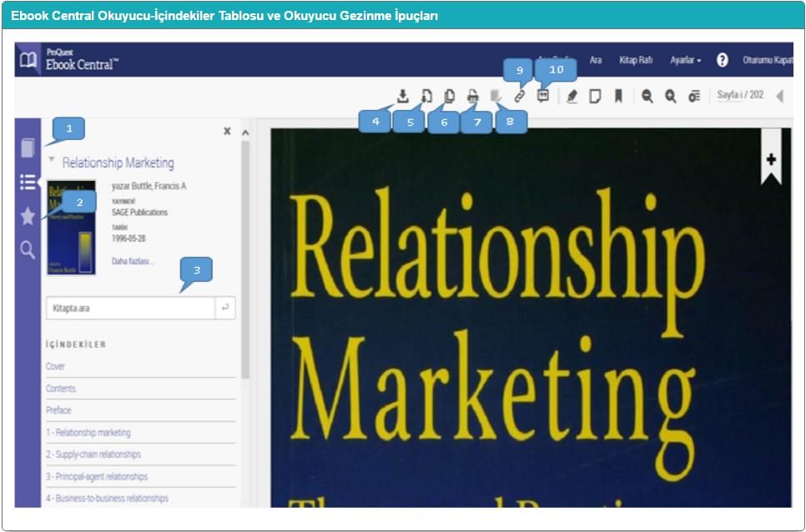Select the highlighter tool icon
The height and width of the screenshot is (532, 806).
pos(572,96)
